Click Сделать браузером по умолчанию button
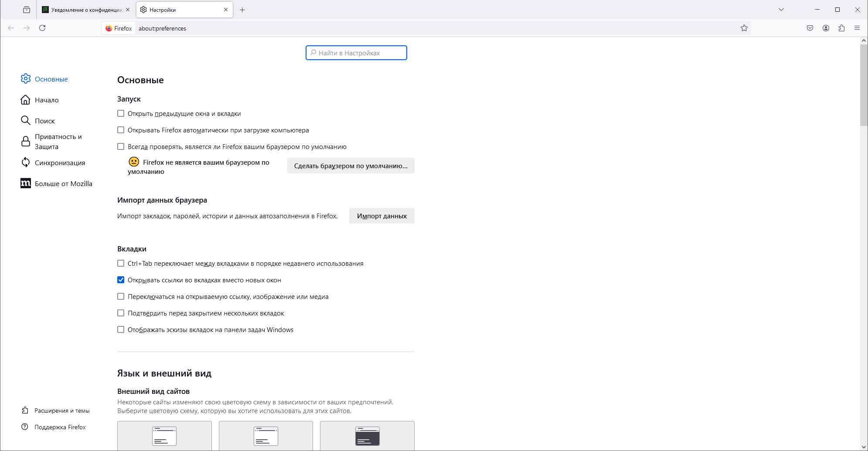This screenshot has height=451, width=868. [351, 166]
